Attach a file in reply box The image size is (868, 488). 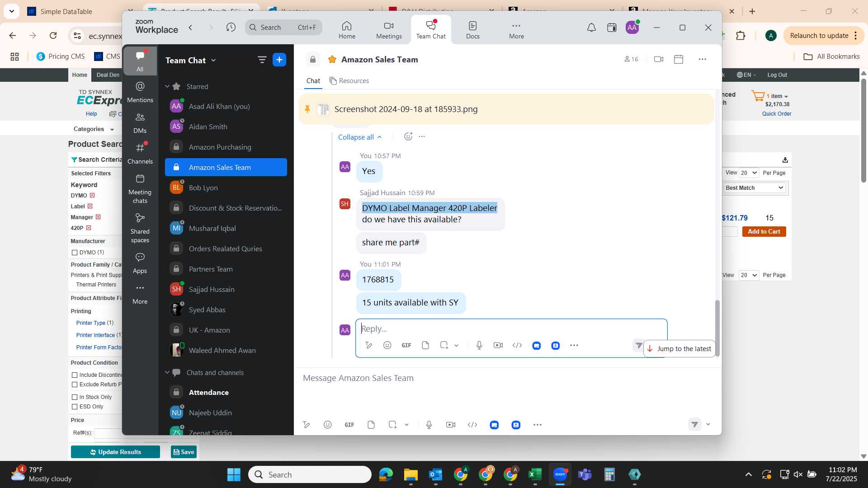(425, 345)
